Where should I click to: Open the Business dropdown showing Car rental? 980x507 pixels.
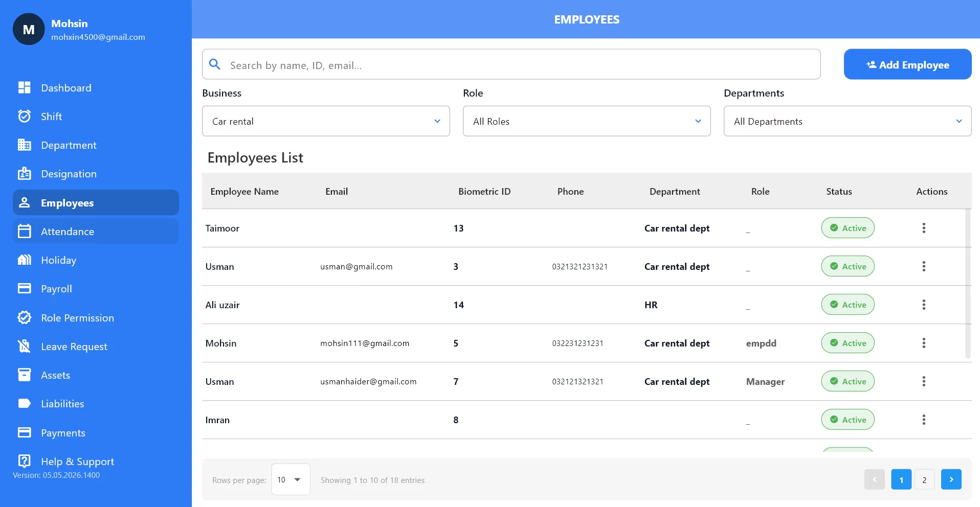point(326,121)
